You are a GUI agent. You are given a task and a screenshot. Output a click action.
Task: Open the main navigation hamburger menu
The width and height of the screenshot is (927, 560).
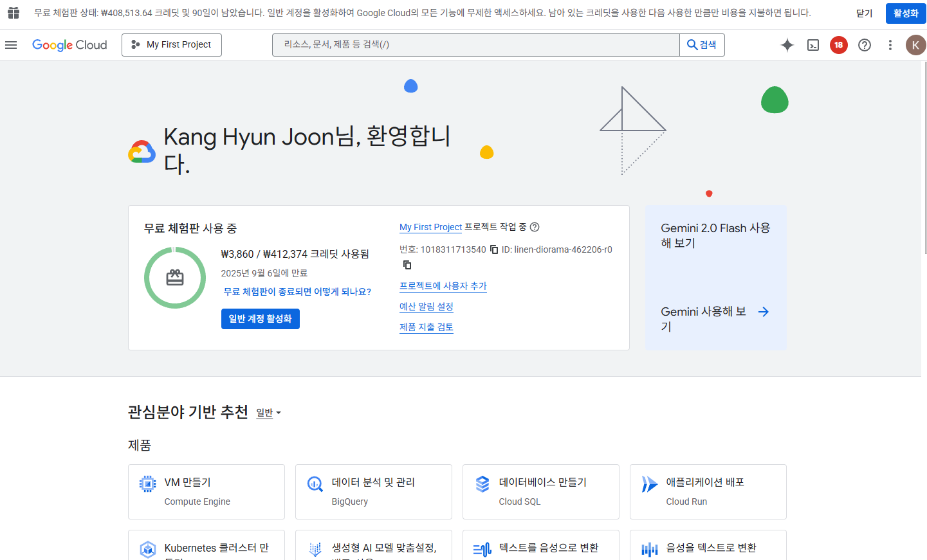click(x=11, y=45)
